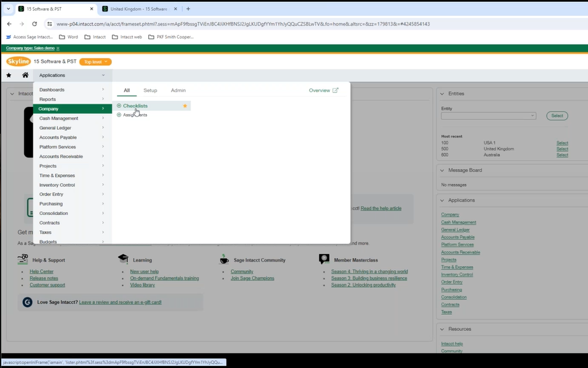Open the Intacct web bookmarks folder
Image resolution: width=588 pixels, height=368 pixels.
click(x=127, y=37)
